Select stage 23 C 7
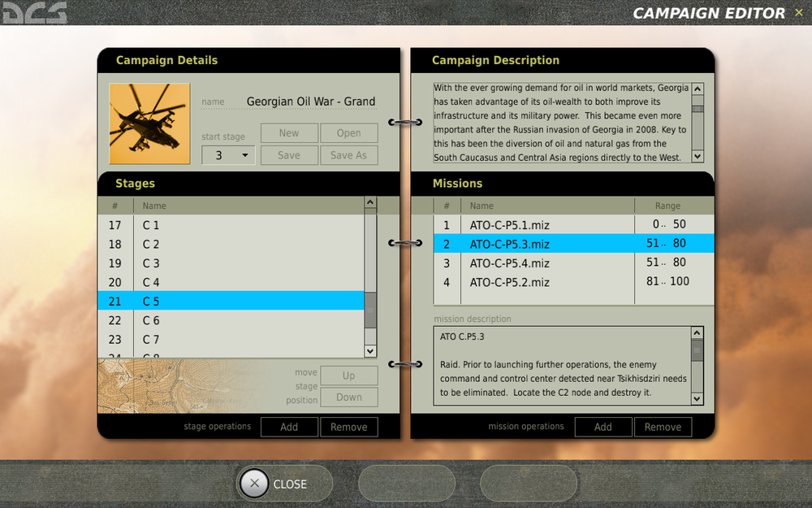This screenshot has width=812, height=508. pos(231,340)
